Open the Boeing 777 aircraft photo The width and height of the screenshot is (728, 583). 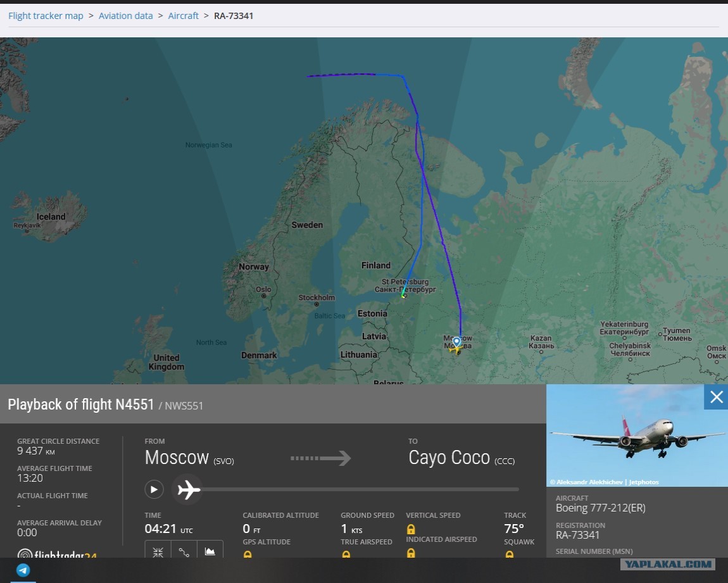click(x=637, y=436)
